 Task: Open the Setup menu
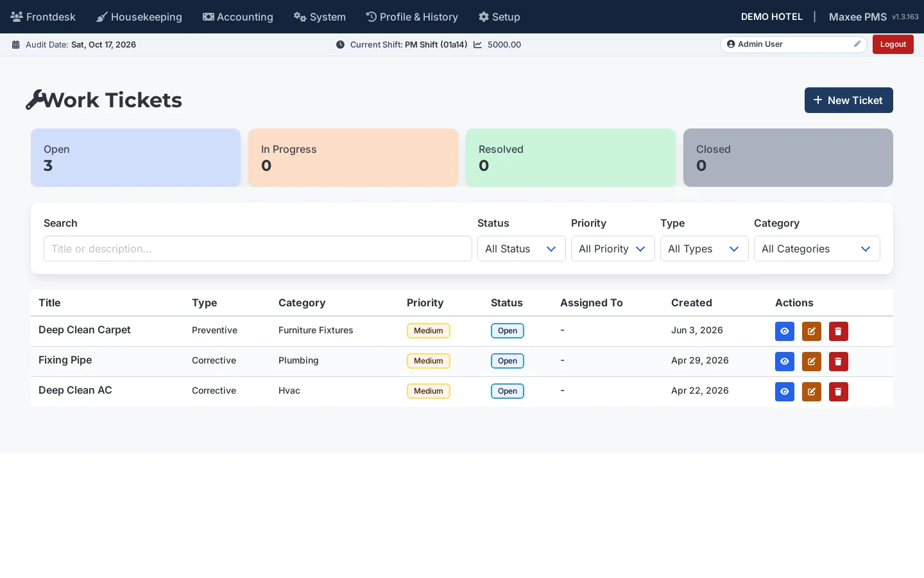pos(499,17)
